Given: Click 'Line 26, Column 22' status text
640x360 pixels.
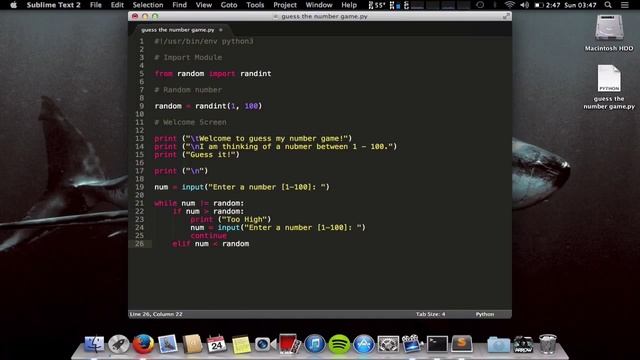Looking at the screenshot, I should 156,314.
